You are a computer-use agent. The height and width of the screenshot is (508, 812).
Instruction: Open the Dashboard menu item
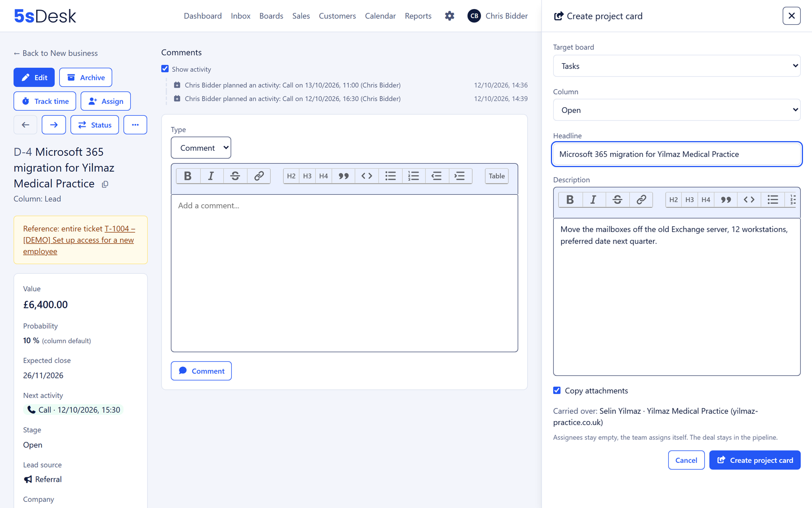click(202, 16)
